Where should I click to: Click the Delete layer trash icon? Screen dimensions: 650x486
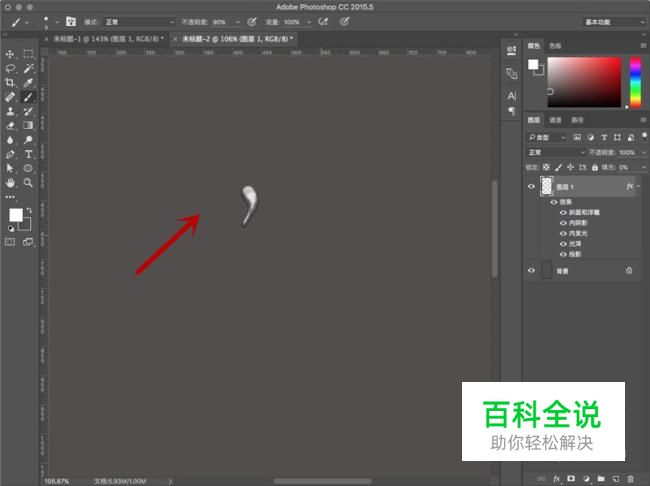(x=631, y=479)
